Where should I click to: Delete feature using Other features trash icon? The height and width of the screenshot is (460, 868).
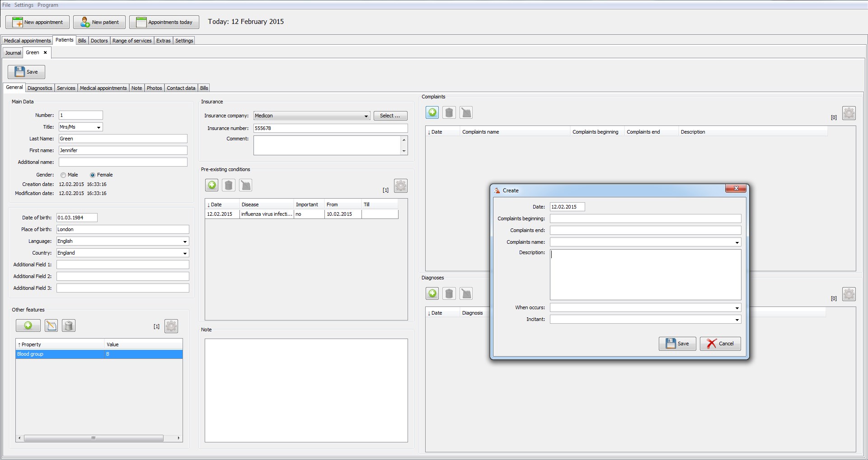click(69, 325)
